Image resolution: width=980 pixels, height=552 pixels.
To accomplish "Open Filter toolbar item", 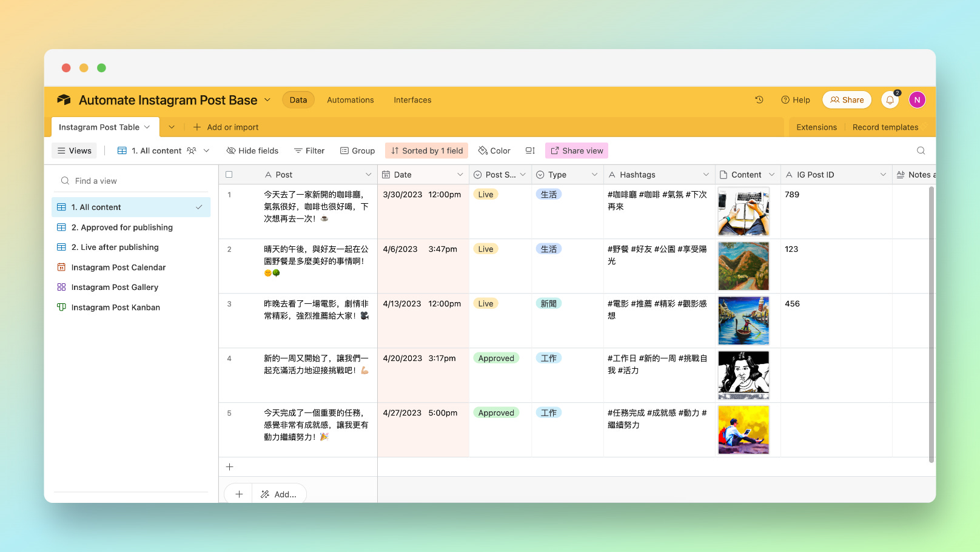I will tap(309, 150).
